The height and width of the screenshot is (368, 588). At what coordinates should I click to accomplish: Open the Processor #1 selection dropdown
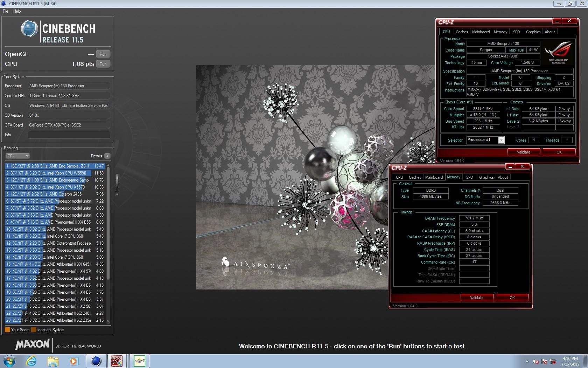pos(485,140)
